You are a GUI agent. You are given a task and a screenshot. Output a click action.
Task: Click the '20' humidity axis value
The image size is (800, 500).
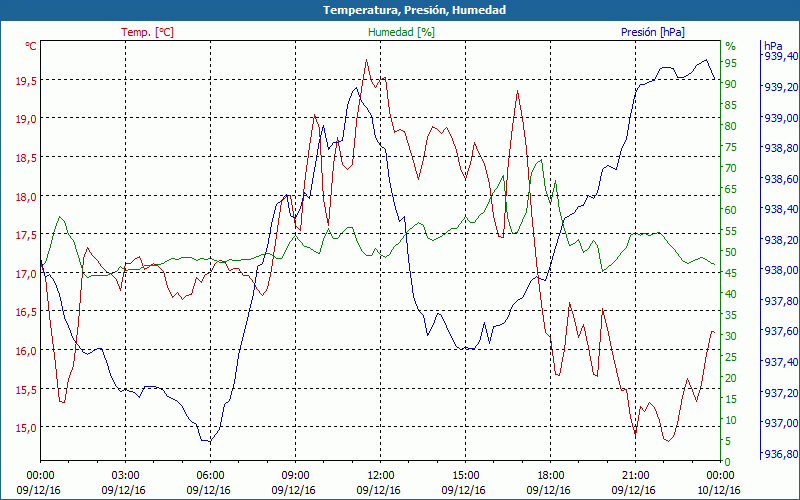(x=731, y=378)
